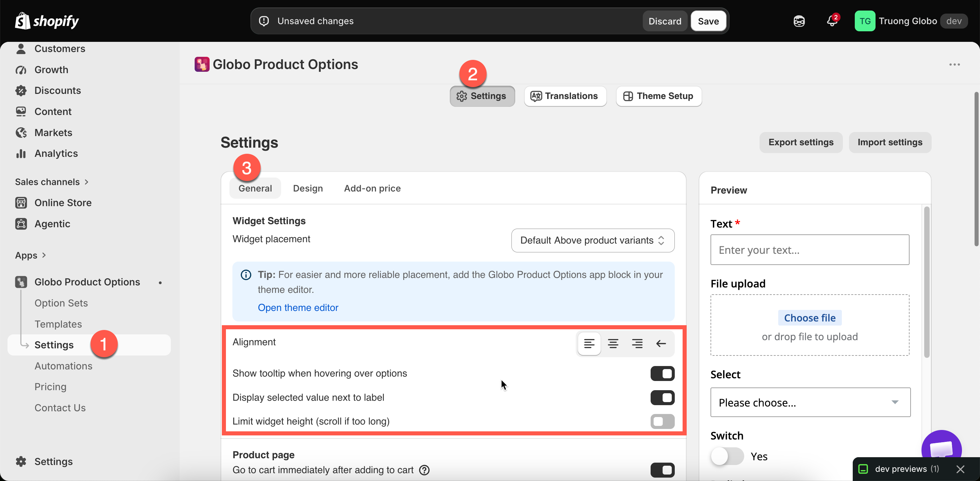Open the notifications bell

[832, 21]
